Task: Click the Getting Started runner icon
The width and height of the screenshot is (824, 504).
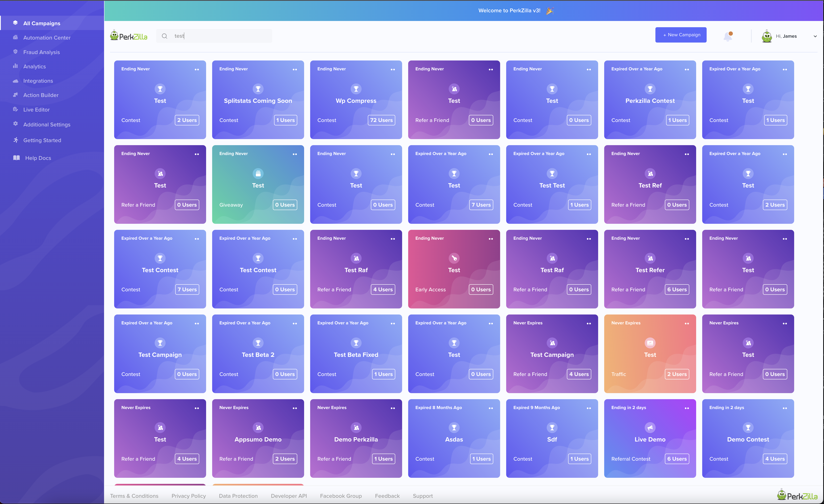Action: tap(15, 140)
